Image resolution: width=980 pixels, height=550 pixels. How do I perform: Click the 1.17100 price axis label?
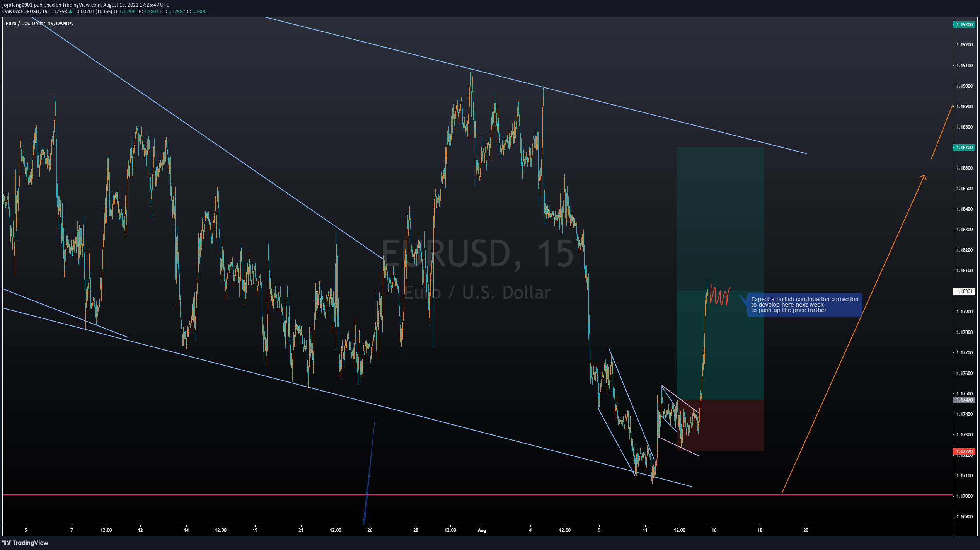964,475
